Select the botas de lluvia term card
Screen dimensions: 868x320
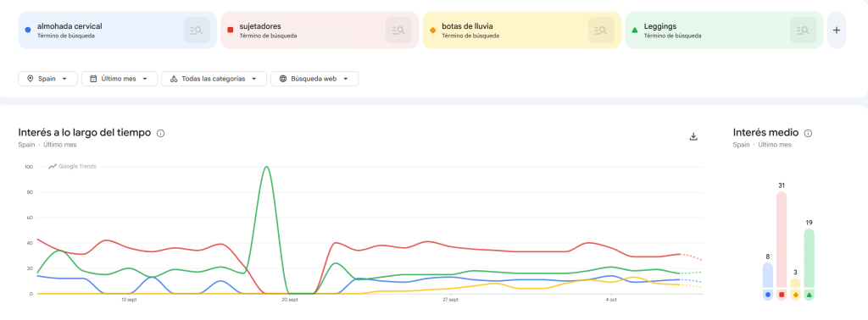point(522,30)
